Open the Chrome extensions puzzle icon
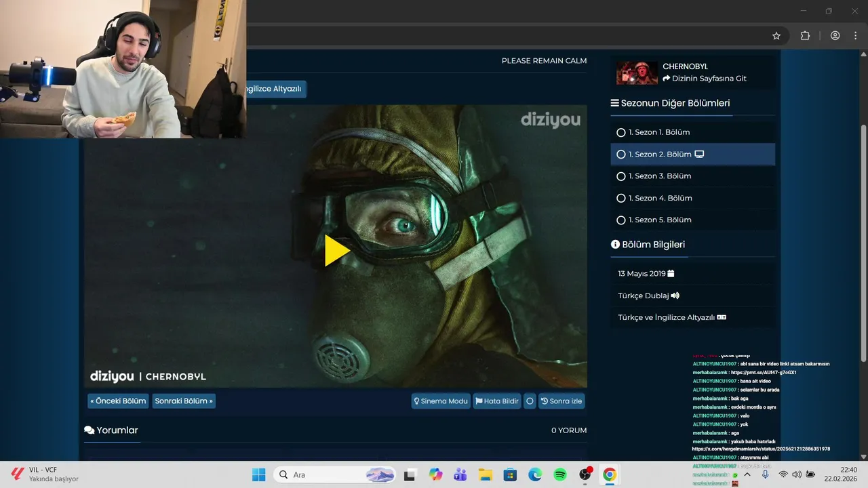Screen dimensions: 868x488 (x=806, y=36)
